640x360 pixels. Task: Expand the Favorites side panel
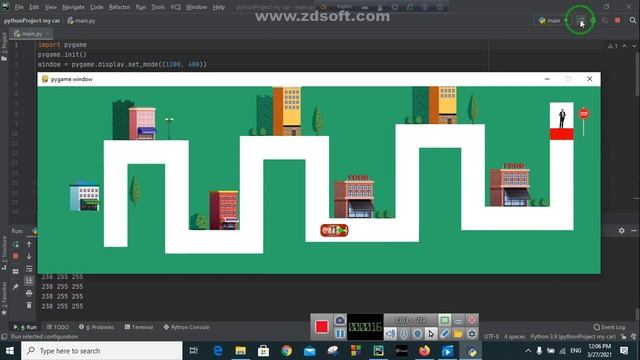4,298
